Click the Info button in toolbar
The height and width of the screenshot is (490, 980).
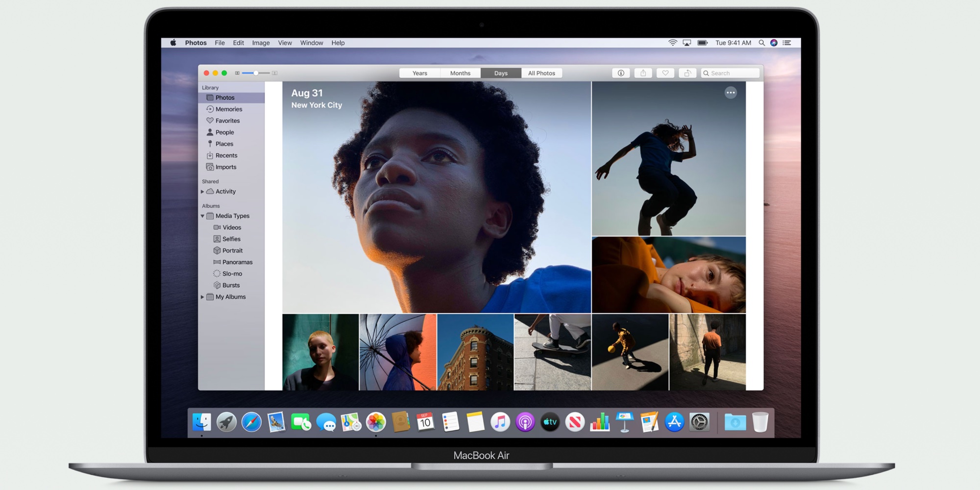[621, 73]
